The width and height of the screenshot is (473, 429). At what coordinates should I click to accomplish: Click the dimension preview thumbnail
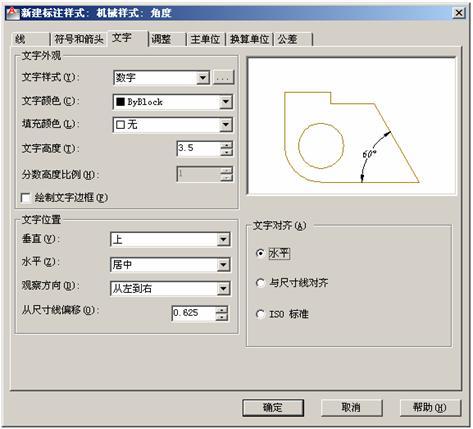click(x=351, y=126)
